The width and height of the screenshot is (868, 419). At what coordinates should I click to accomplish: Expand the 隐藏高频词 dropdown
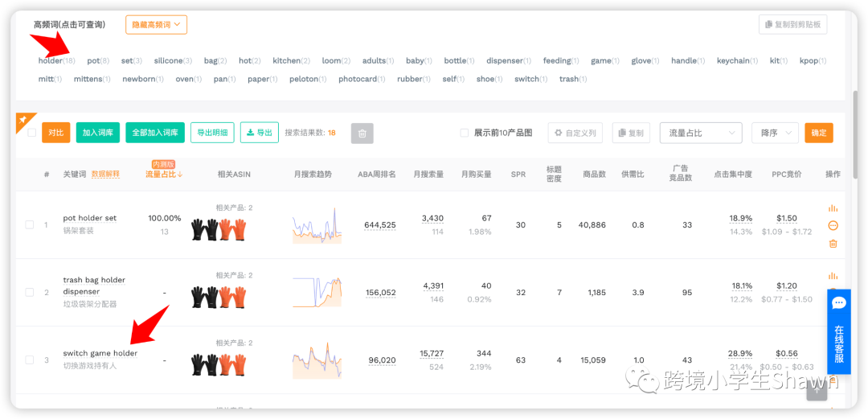tap(156, 25)
